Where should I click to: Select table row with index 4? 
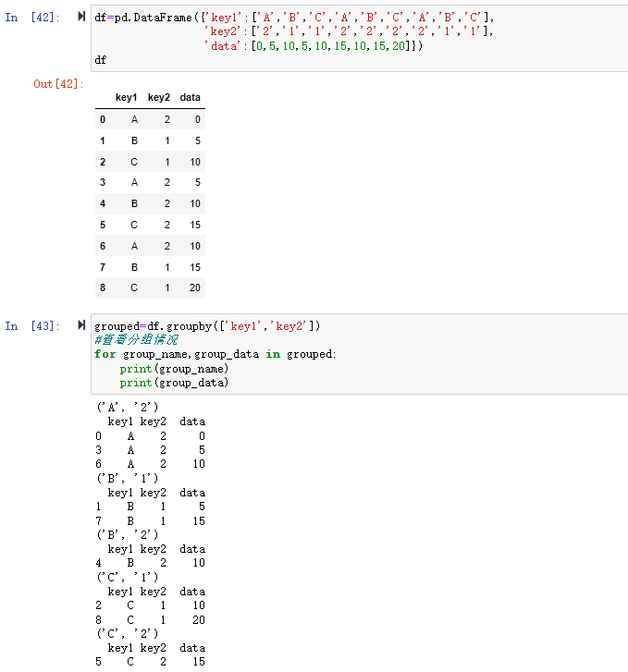(148, 203)
